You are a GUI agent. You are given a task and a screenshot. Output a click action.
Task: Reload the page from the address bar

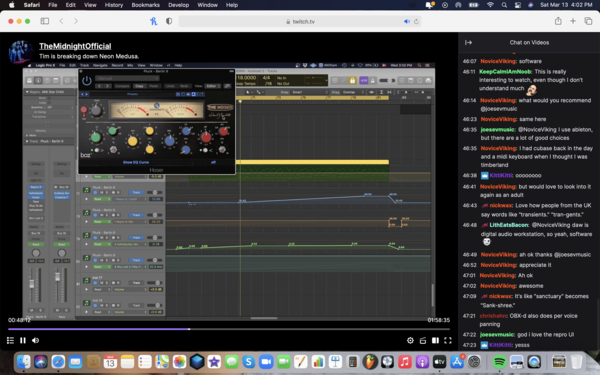tap(416, 21)
